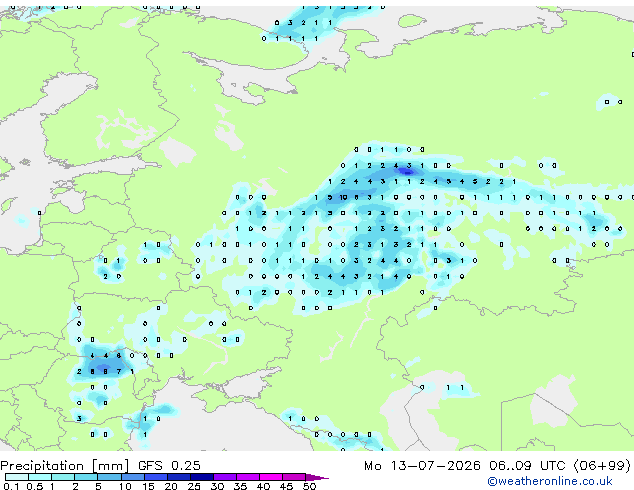Pick the 40–45 mm magenta legend swatch

[271, 477]
